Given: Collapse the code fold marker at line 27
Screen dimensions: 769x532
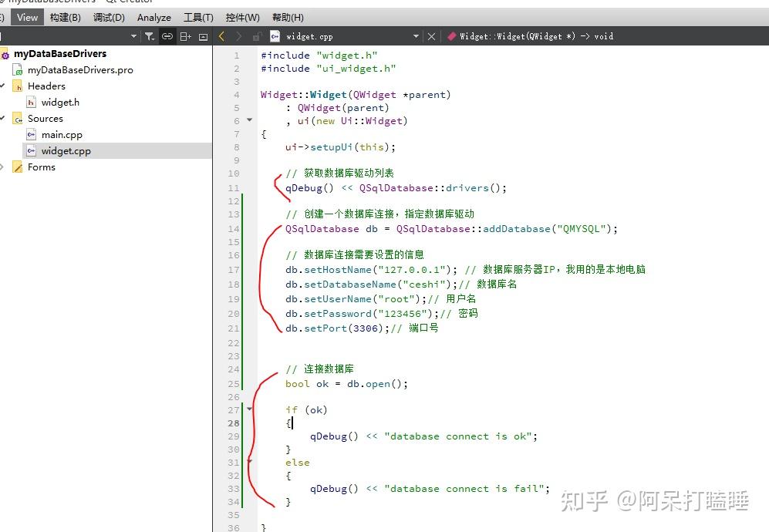Looking at the screenshot, I should (x=249, y=409).
